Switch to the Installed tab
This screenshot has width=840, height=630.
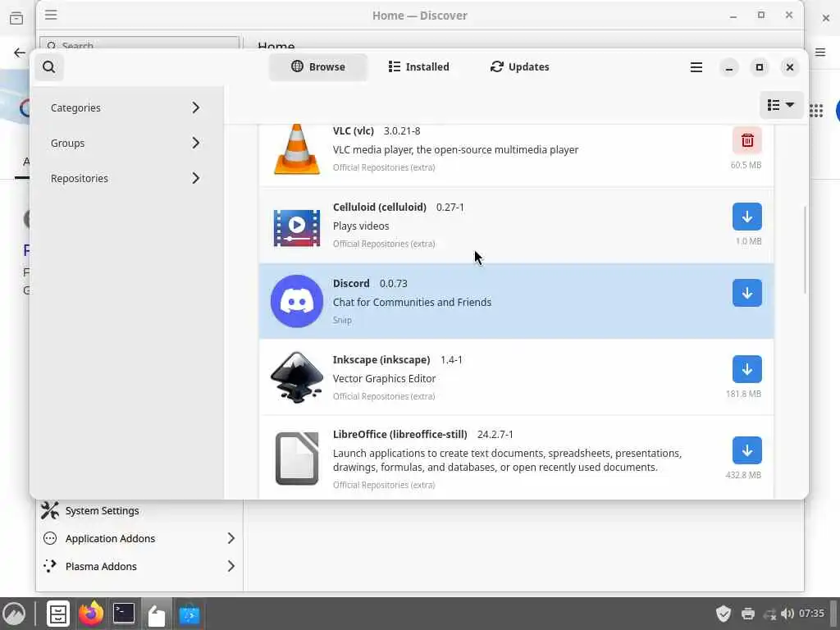[x=418, y=67]
